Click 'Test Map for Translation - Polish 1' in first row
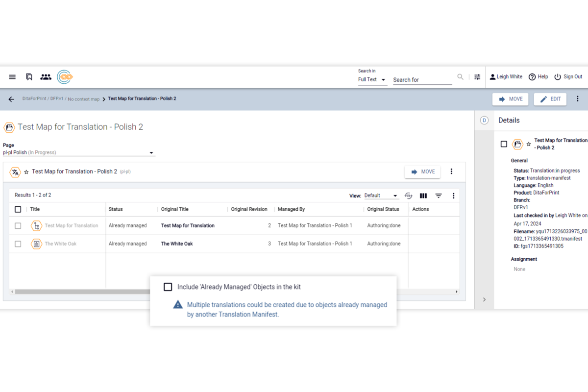 (x=315, y=226)
